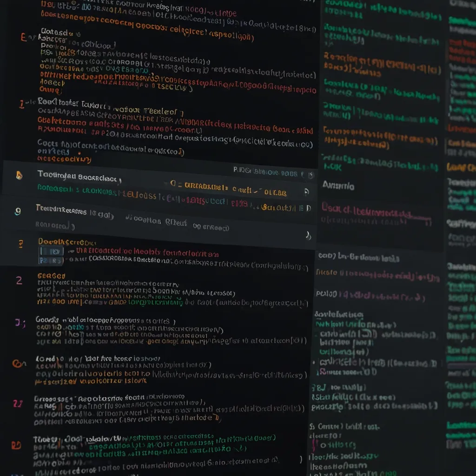
Task: Toggle the small "10" box under the Dearikcre heading
Action: [x=51, y=251]
